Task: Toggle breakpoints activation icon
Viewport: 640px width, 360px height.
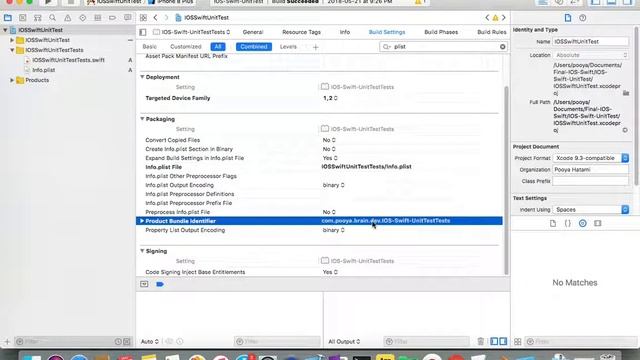Action: 160,284
